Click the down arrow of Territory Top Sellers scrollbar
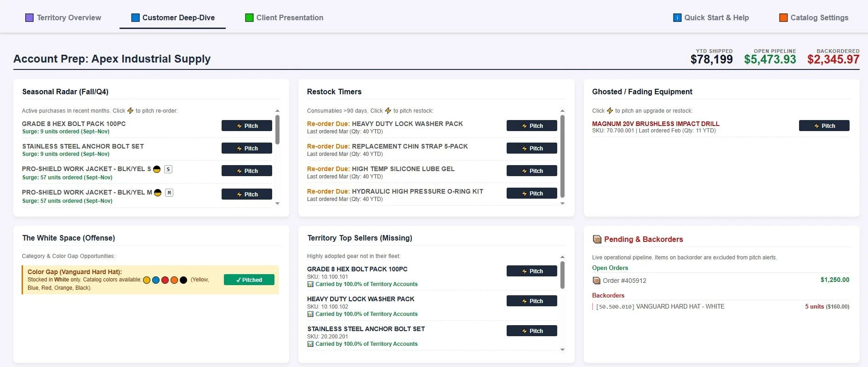The height and width of the screenshot is (367, 868). click(562, 350)
